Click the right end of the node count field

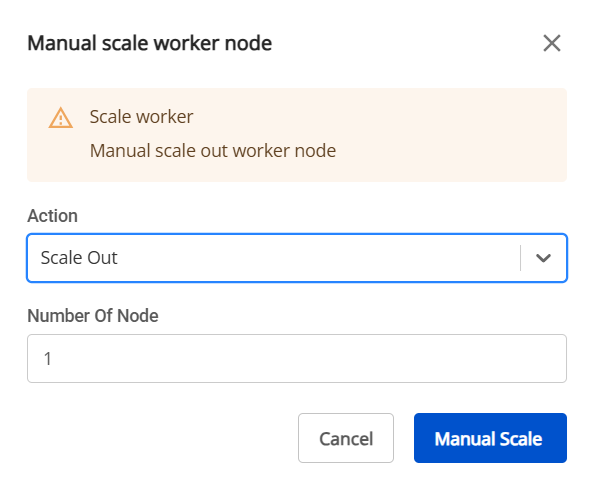[x=544, y=359]
